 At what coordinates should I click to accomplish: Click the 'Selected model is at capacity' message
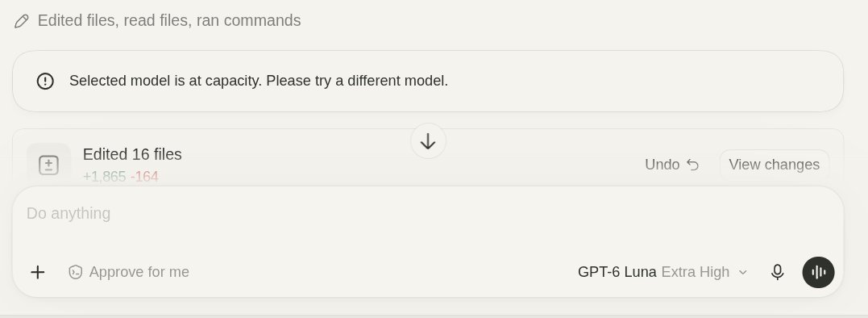point(259,81)
